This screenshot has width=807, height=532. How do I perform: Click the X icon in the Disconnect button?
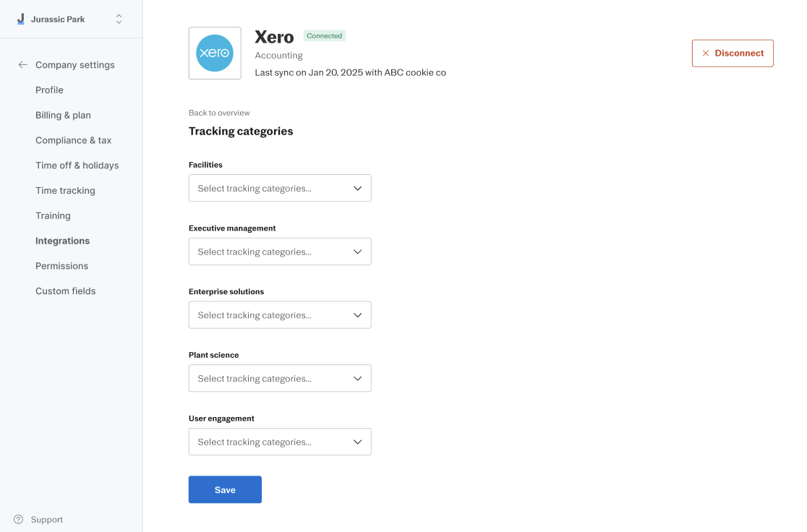point(706,53)
